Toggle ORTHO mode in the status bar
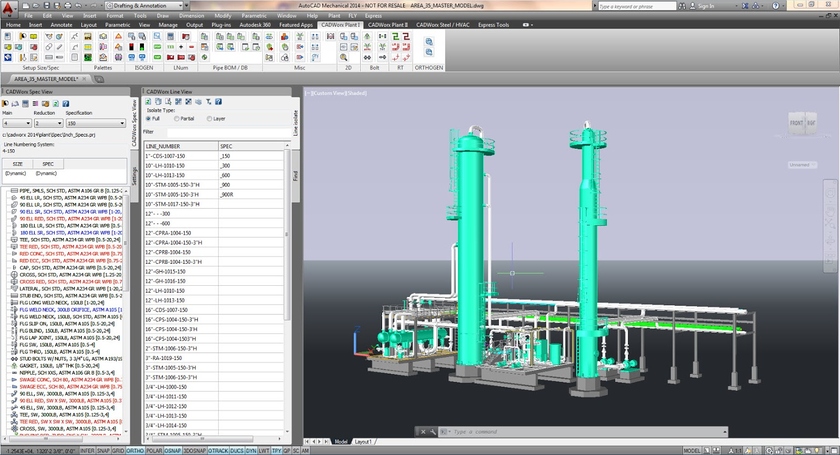 134,450
